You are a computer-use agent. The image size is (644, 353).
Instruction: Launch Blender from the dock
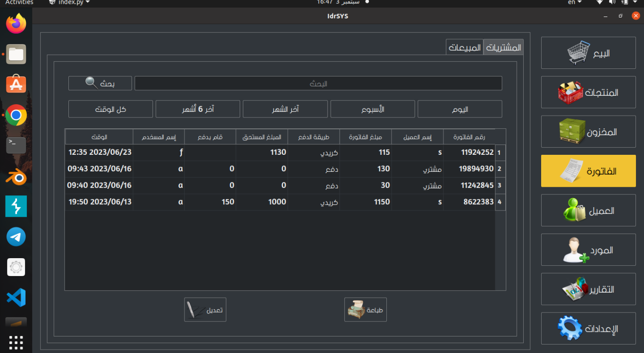coord(16,176)
